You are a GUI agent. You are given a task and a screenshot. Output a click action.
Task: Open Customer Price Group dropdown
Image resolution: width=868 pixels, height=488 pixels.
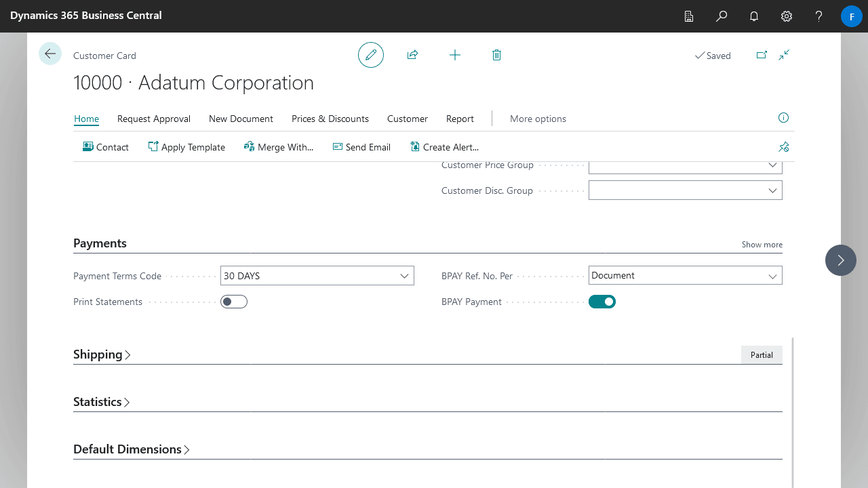pos(772,165)
